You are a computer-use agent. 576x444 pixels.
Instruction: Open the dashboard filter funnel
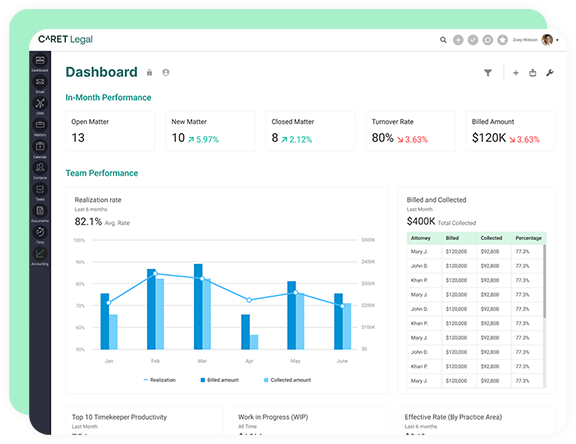click(488, 73)
